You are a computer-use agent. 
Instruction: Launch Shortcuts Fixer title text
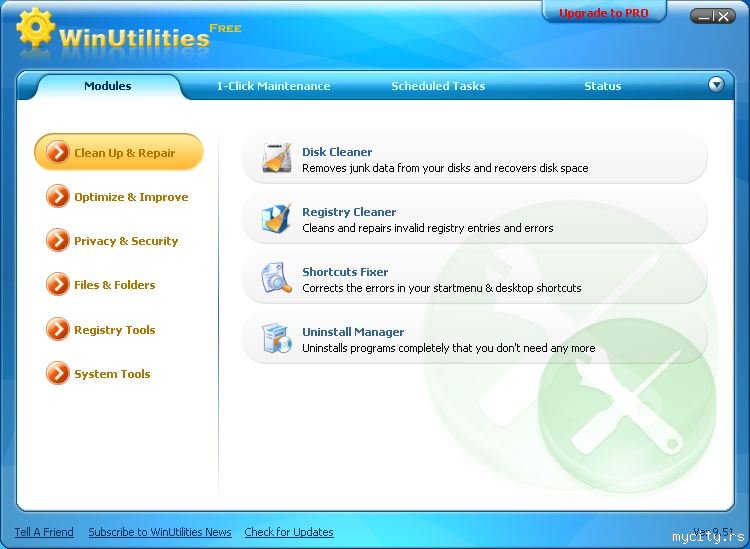(x=345, y=272)
